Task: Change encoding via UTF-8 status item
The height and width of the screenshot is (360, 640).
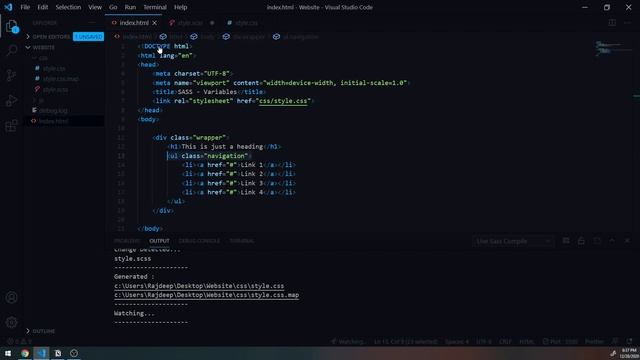Action: click(x=483, y=342)
